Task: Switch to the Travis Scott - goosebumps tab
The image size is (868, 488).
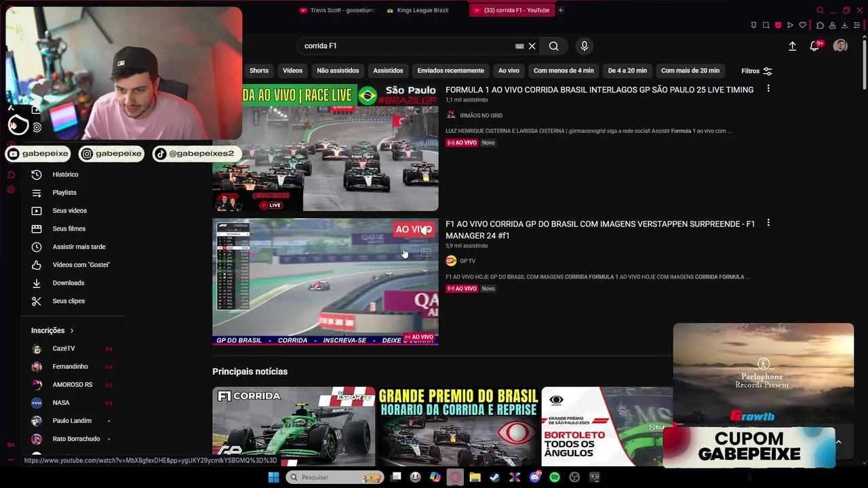Action: (x=338, y=10)
